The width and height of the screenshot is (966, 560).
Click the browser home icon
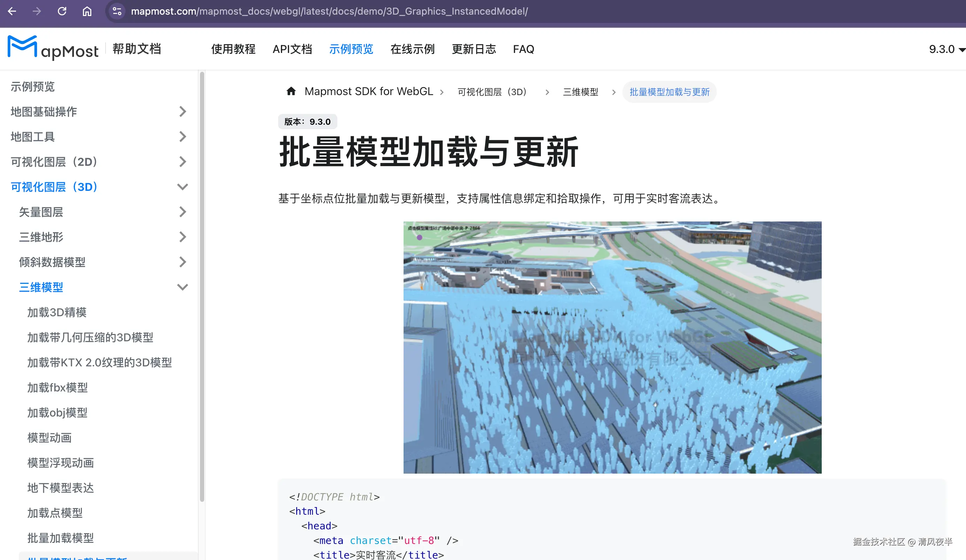(87, 11)
